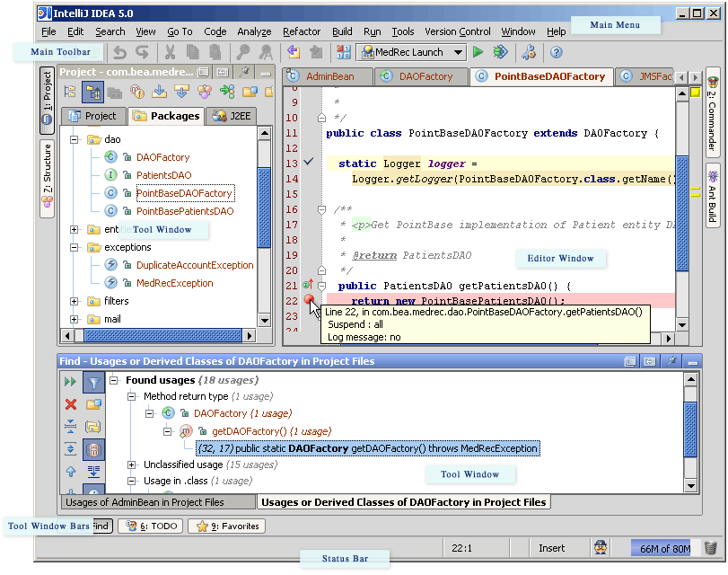Click the overriding method icon on line 21

click(307, 285)
